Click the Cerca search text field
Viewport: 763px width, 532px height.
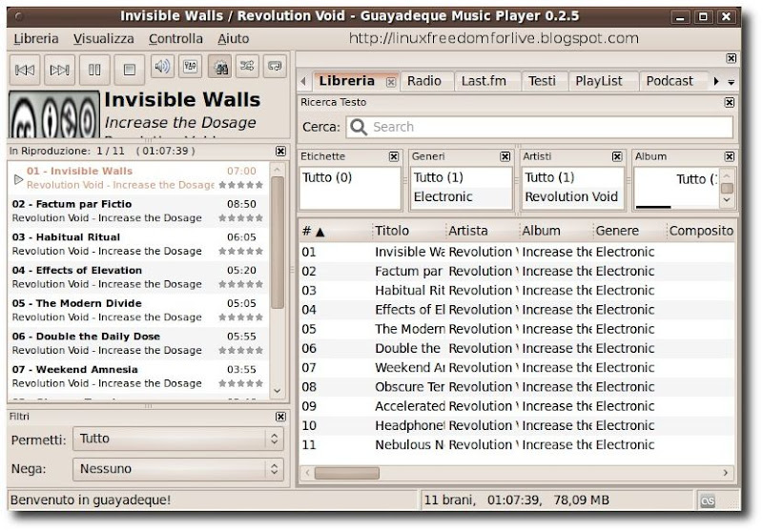tap(539, 127)
